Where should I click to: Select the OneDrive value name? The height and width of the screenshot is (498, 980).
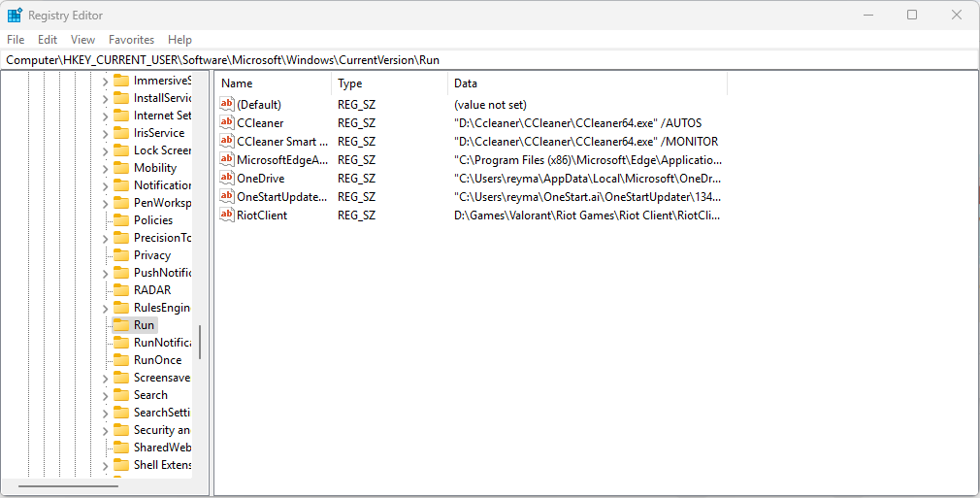[x=261, y=179]
